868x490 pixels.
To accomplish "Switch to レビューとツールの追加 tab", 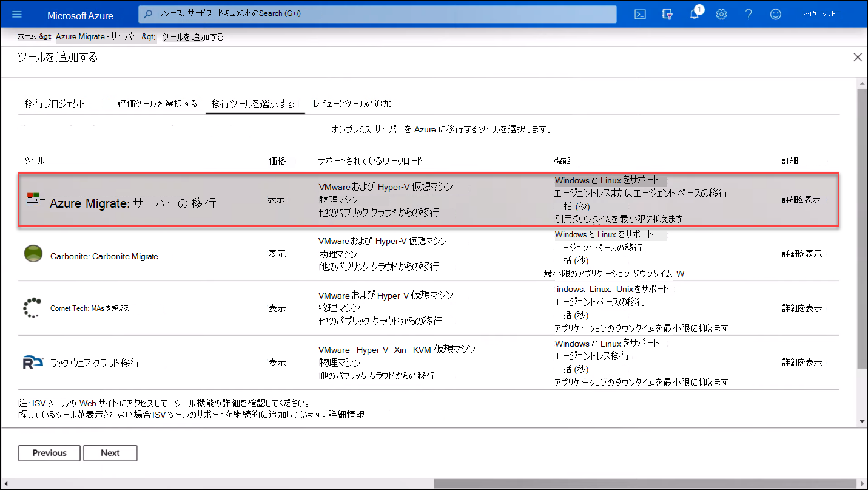I will point(352,104).
